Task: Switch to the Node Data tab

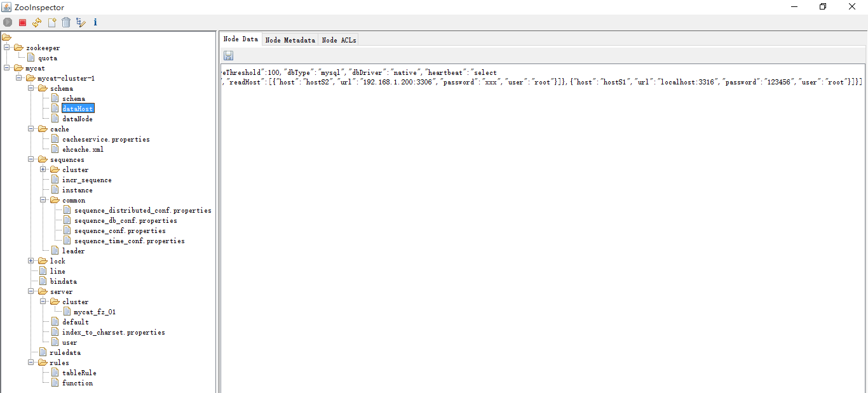Action: tap(241, 39)
